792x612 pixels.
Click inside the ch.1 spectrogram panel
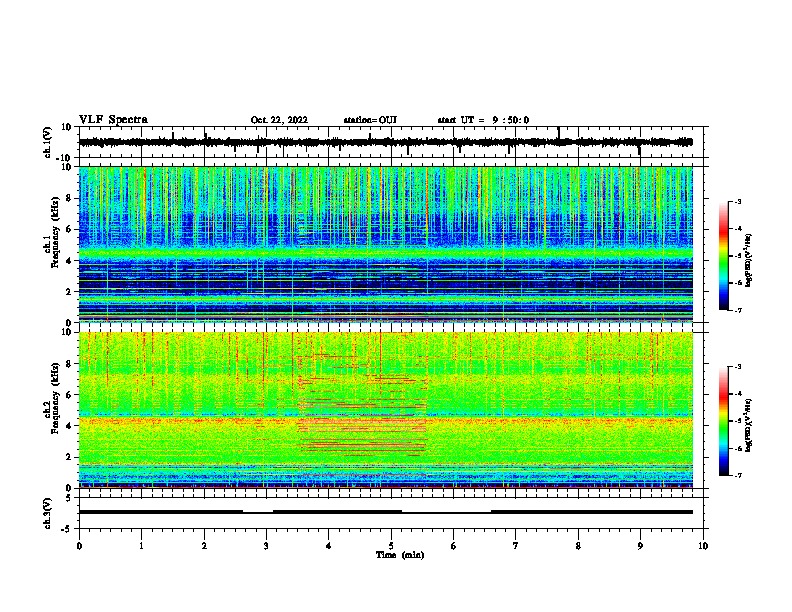pos(385,244)
